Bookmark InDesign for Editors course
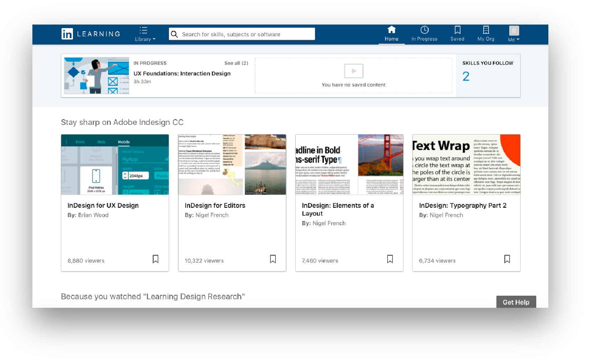590x364 pixels. (x=273, y=259)
